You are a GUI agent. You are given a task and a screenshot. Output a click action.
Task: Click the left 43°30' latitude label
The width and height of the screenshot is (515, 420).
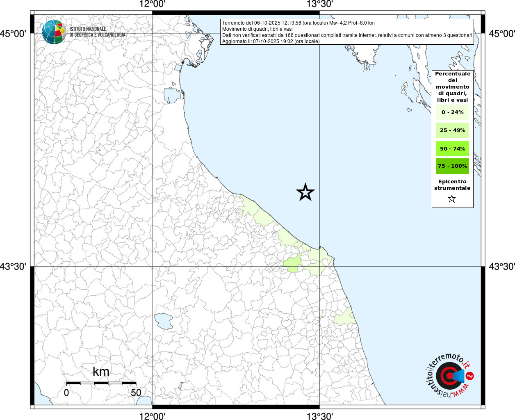(x=13, y=267)
